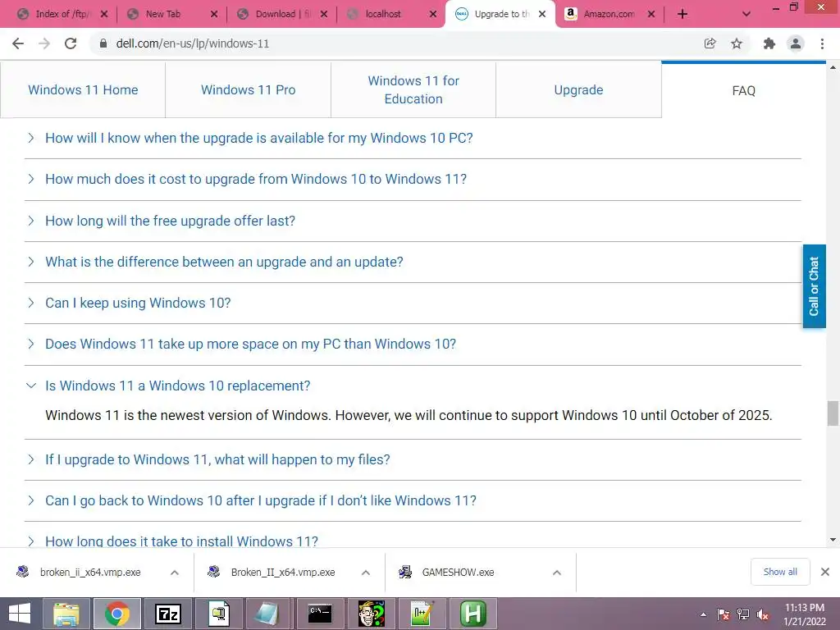Open the blue notebook taskbar icon

point(268,614)
